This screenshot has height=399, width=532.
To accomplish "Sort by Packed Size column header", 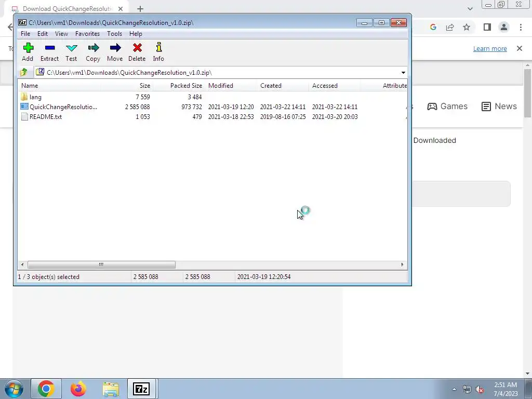I will [x=179, y=86].
